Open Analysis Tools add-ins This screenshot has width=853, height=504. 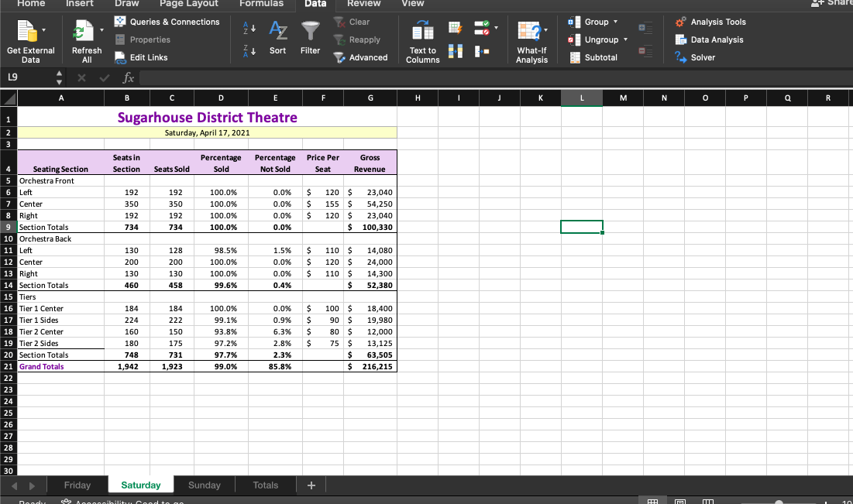point(710,22)
